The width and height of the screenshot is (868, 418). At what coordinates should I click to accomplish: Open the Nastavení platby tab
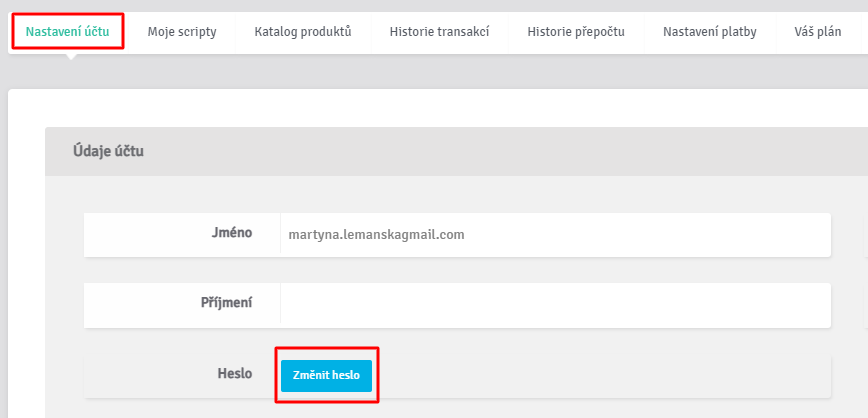pyautogui.click(x=710, y=32)
